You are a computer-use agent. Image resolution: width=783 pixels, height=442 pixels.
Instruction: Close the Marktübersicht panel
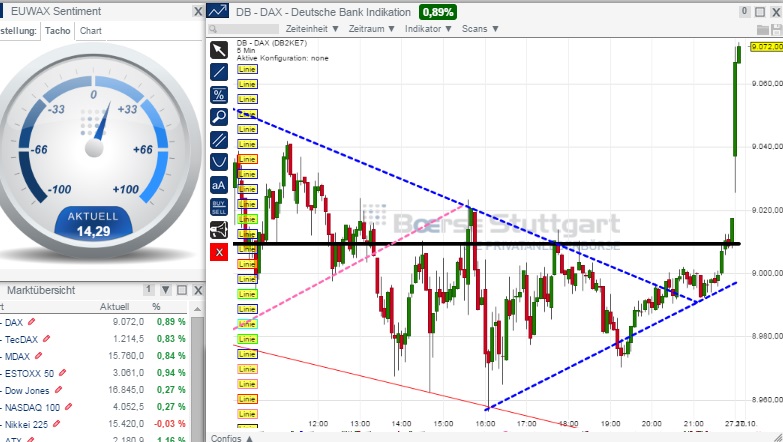pos(198,290)
